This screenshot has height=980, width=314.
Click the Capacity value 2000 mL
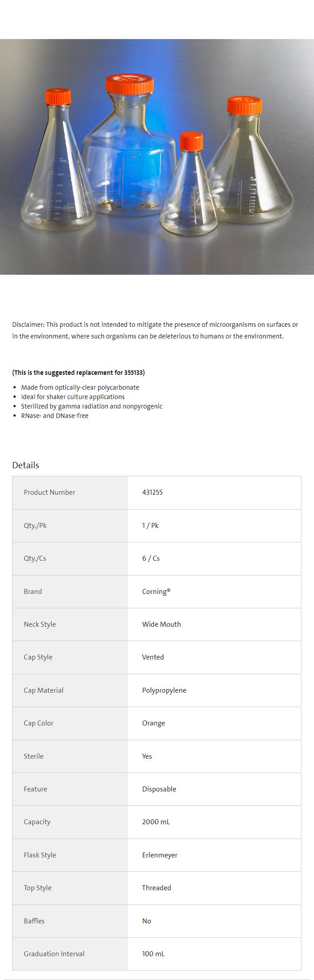(156, 822)
